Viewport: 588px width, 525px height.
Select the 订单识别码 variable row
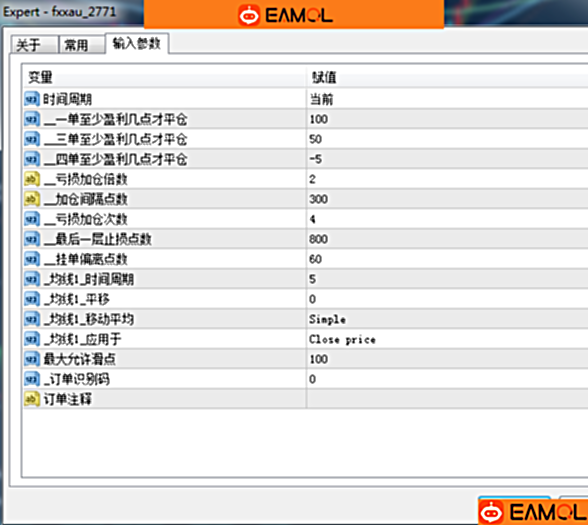click(x=306, y=379)
